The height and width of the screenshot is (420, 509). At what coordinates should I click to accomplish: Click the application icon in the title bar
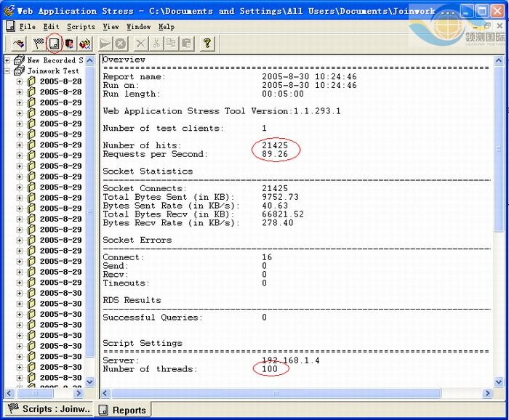[x=9, y=11]
